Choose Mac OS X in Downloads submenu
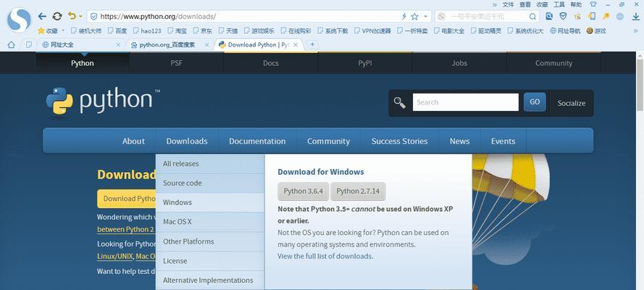This screenshot has width=644, height=290. (210, 221)
